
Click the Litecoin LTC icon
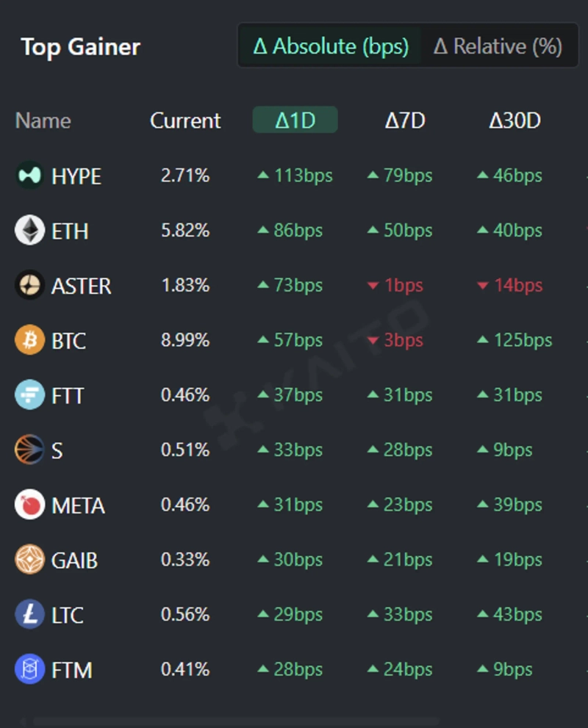pos(30,614)
